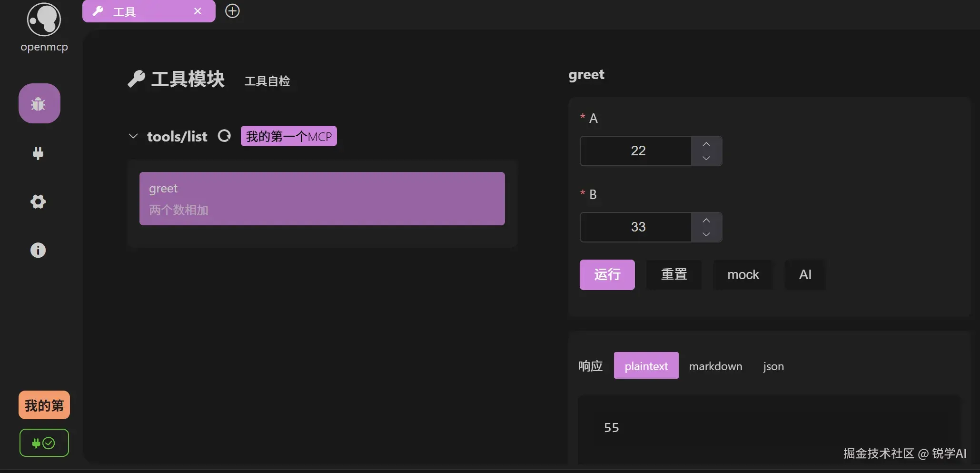Decrease value B with down arrow
The height and width of the screenshot is (473, 980).
click(706, 234)
